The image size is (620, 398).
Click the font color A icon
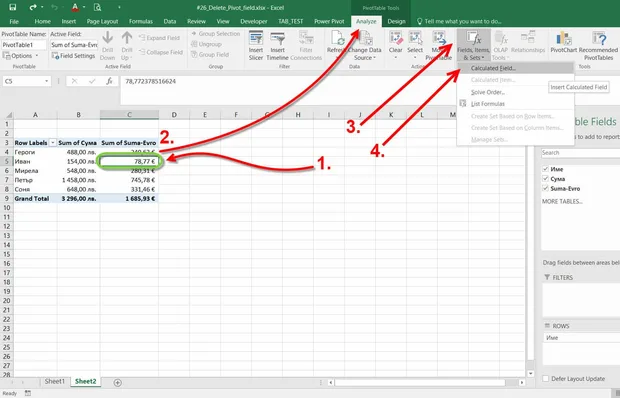(75, 7)
